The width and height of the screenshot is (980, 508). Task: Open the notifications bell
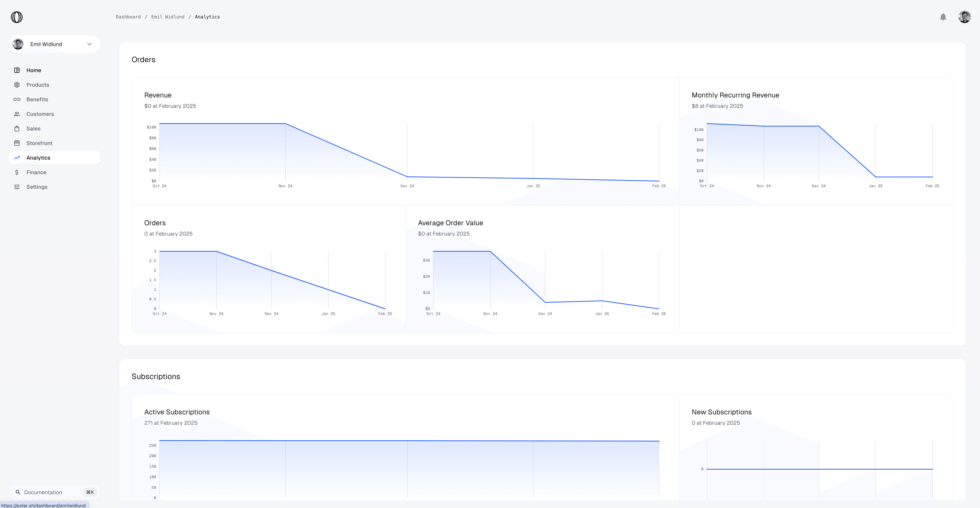[x=943, y=17]
